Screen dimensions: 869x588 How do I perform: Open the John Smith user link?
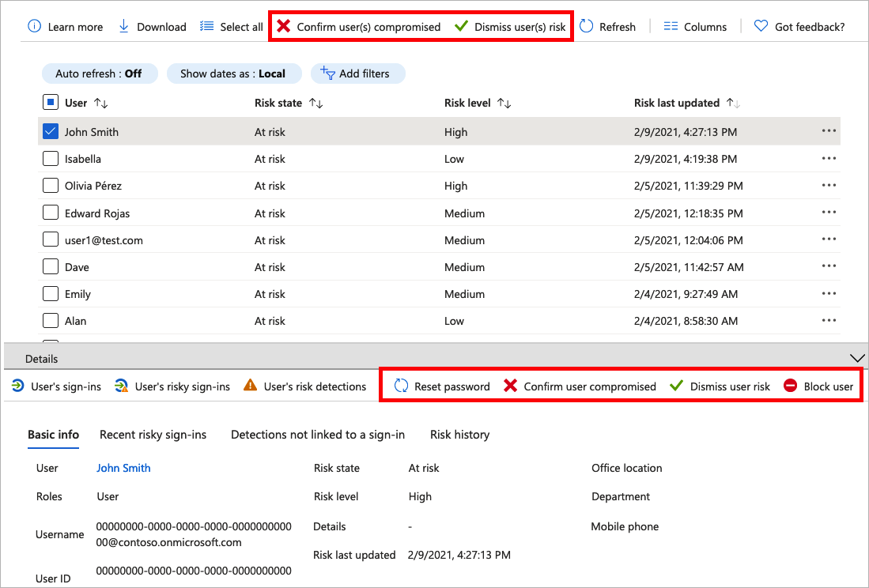[123, 468]
